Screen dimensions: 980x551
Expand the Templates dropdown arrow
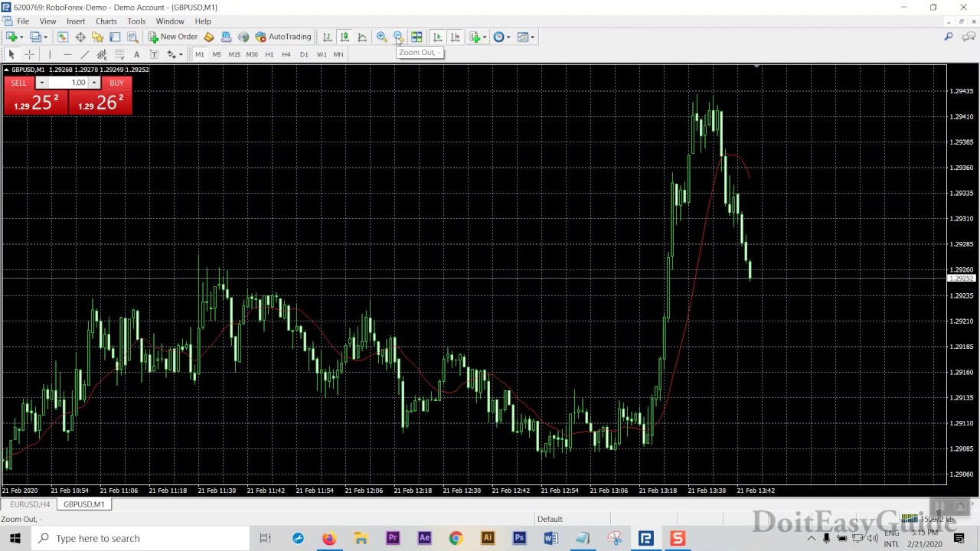tap(533, 37)
